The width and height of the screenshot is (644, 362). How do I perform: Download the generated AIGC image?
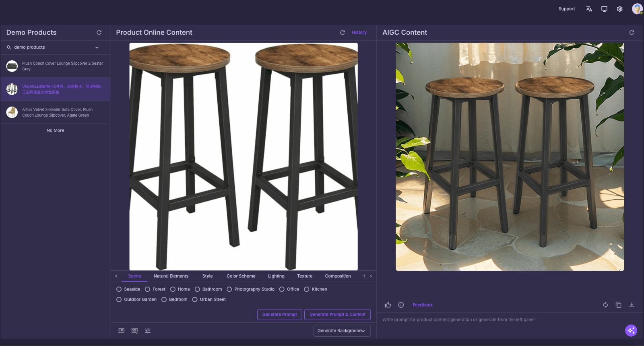[x=632, y=305]
